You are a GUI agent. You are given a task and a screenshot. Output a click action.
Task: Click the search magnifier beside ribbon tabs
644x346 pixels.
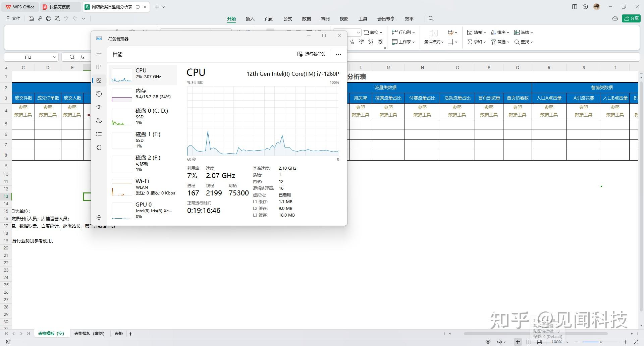[431, 18]
